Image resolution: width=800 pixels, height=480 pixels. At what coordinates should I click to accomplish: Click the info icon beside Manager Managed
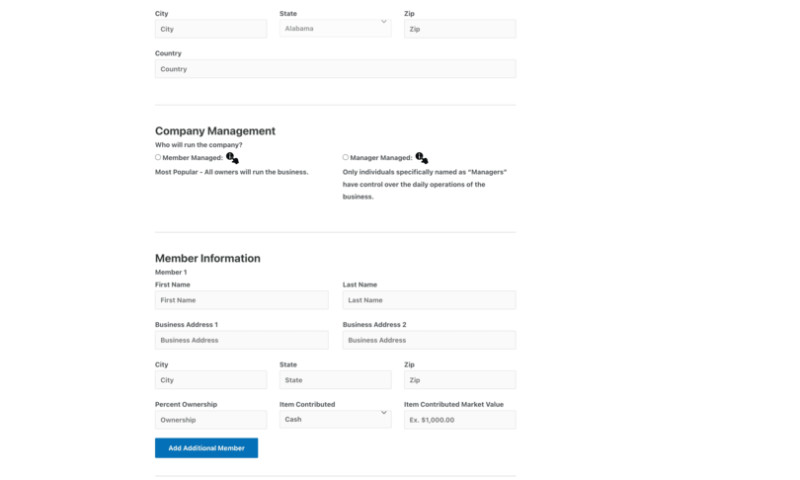421,158
